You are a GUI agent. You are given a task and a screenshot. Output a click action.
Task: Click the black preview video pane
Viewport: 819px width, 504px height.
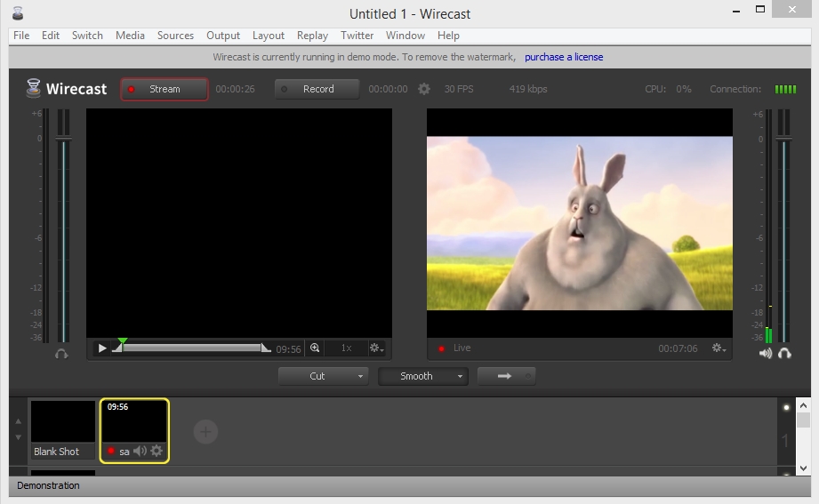(238, 223)
